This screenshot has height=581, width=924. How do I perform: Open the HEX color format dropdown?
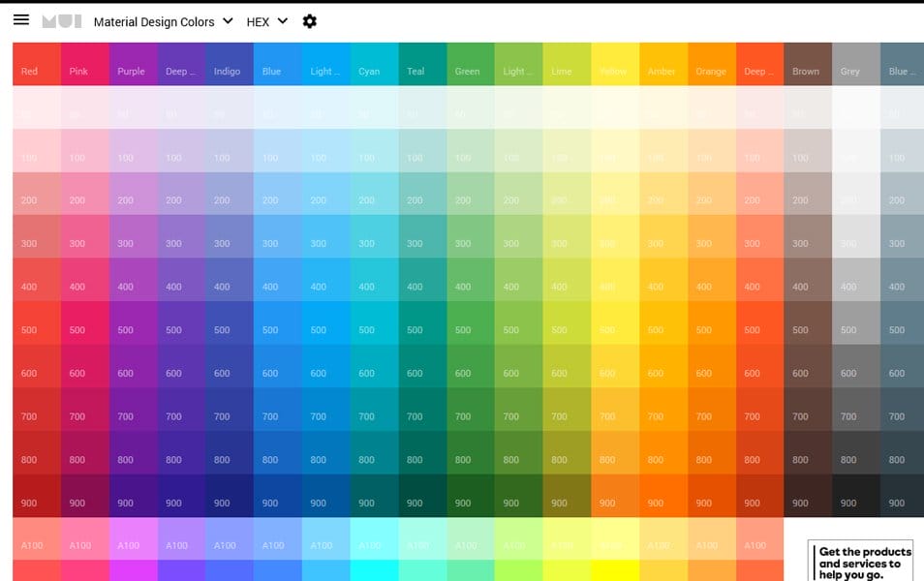point(267,20)
